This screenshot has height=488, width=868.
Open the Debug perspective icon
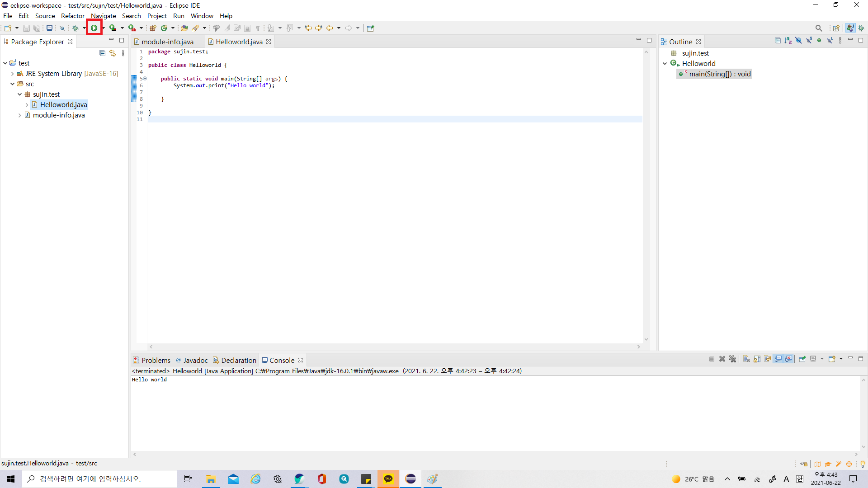click(x=861, y=28)
